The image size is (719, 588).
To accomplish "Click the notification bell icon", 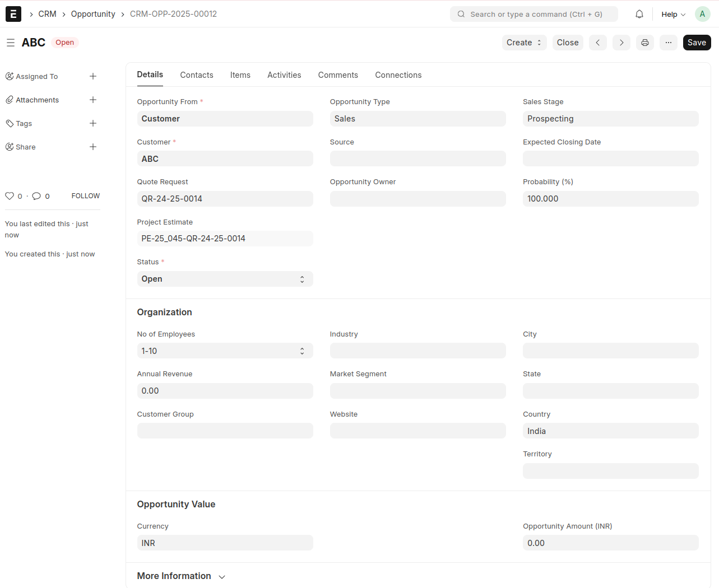I will pos(639,14).
